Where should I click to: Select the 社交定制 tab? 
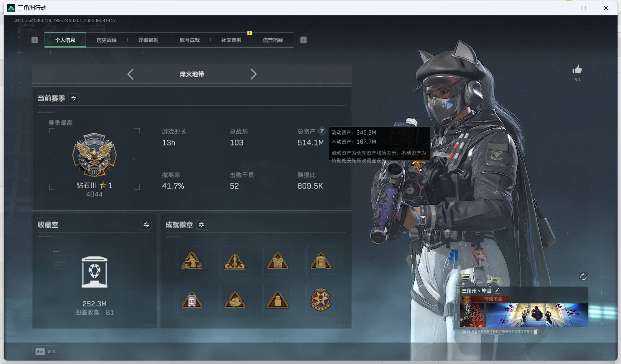(231, 40)
